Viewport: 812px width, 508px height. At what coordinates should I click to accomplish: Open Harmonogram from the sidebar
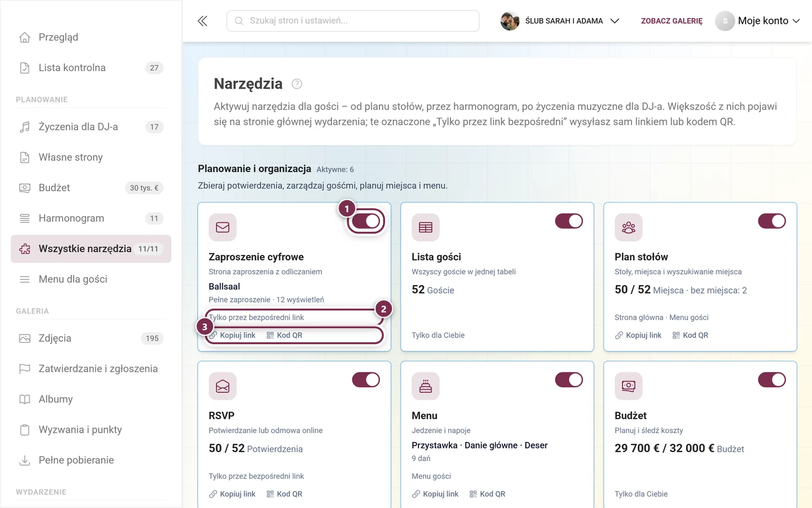pos(91,218)
